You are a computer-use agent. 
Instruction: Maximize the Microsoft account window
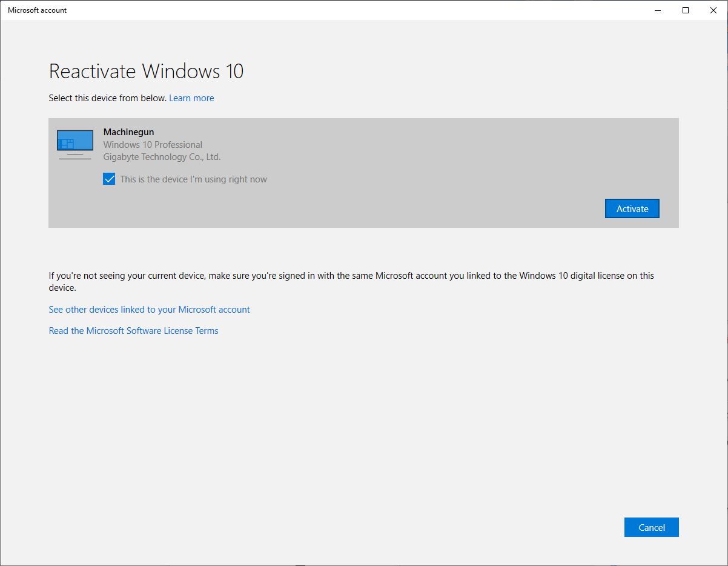pos(686,10)
